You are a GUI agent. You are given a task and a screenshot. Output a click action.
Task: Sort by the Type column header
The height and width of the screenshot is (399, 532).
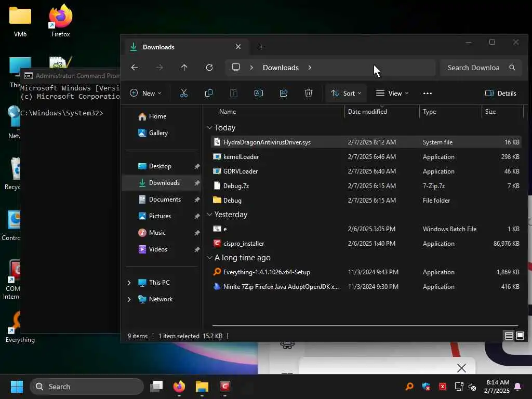point(430,112)
